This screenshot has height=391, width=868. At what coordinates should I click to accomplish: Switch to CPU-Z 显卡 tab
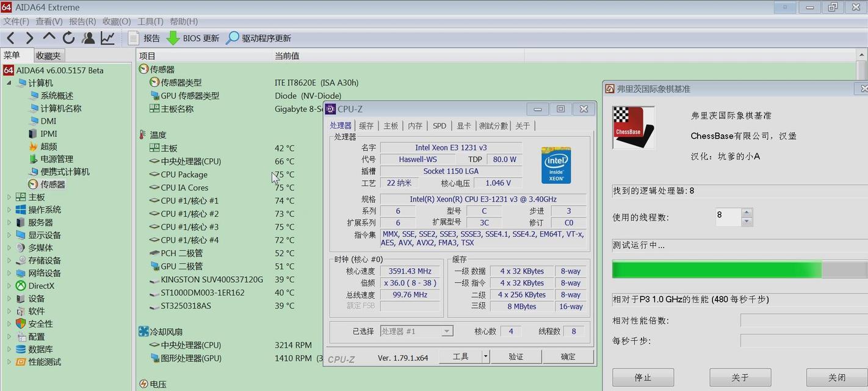464,125
